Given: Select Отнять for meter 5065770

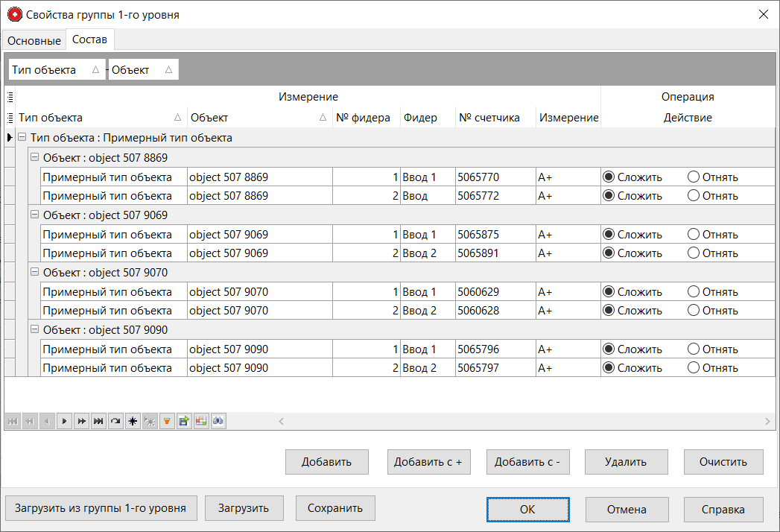Looking at the screenshot, I should [694, 177].
